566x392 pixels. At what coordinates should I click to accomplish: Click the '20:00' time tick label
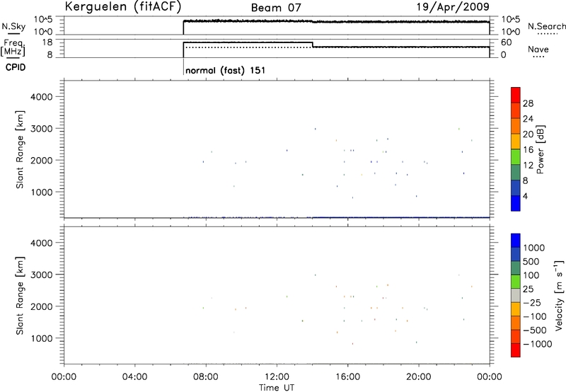419,377
